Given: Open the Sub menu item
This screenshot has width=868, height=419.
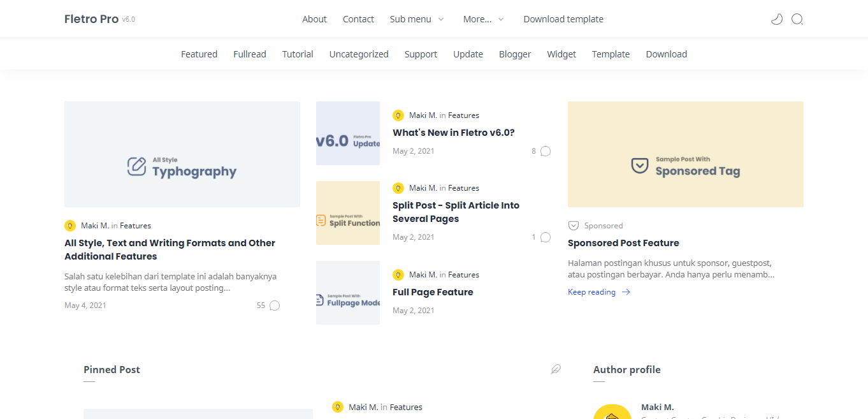Looking at the screenshot, I should [410, 19].
